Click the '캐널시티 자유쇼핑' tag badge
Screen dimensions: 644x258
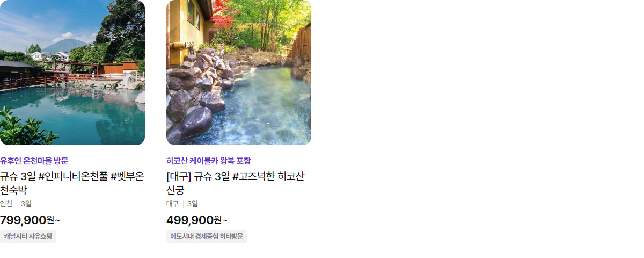28,236
